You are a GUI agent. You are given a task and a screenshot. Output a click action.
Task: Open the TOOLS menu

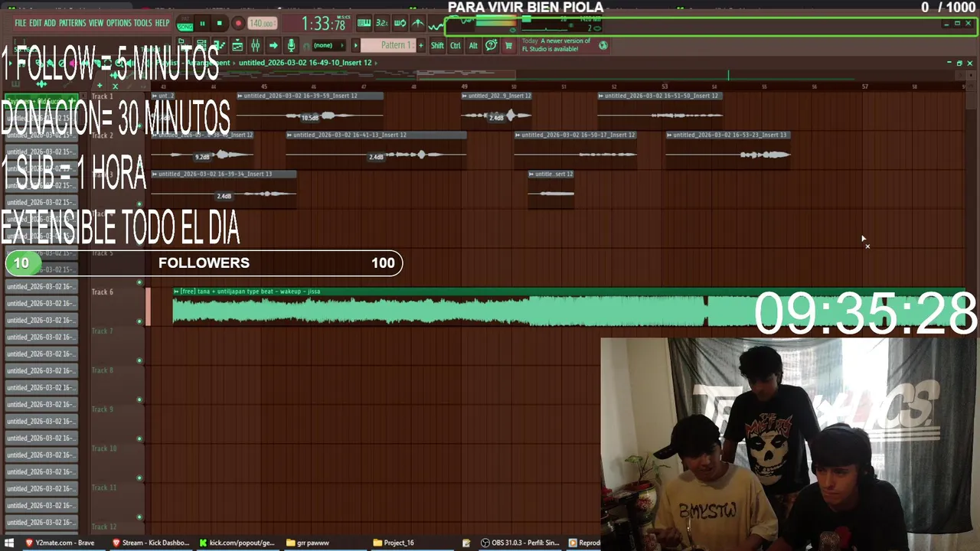pyautogui.click(x=143, y=23)
